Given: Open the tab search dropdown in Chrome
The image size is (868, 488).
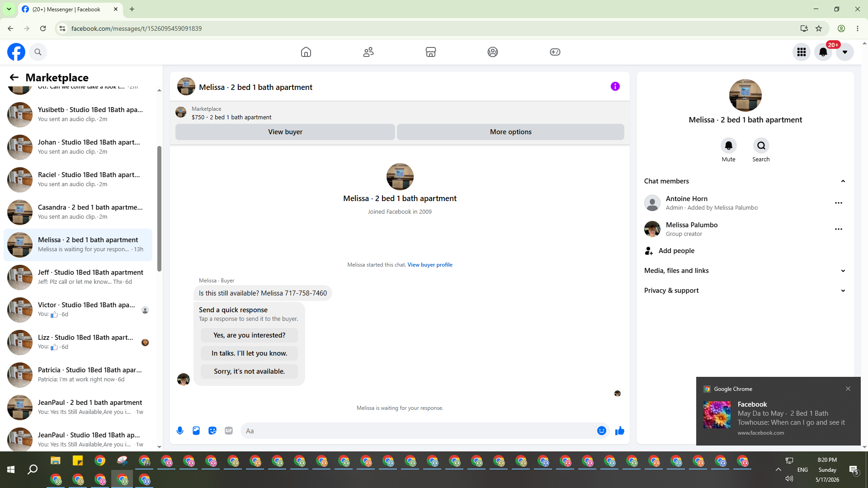Looking at the screenshot, I should 9,9.
